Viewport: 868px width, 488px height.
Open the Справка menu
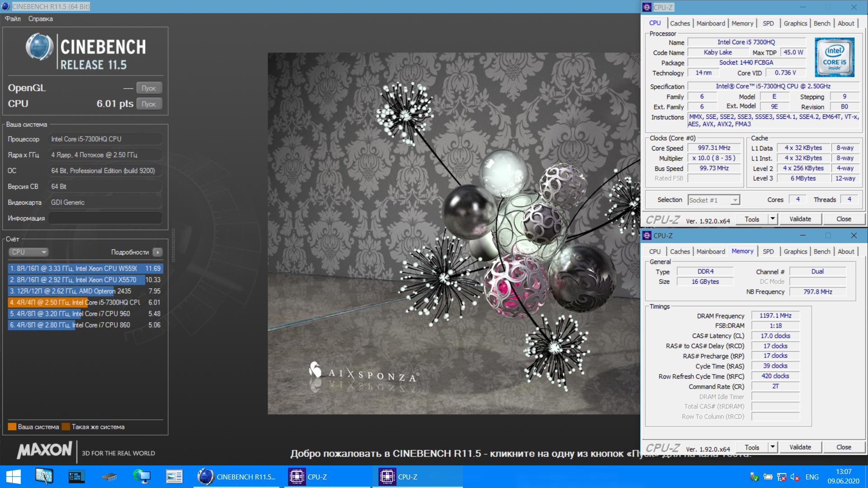tap(41, 19)
